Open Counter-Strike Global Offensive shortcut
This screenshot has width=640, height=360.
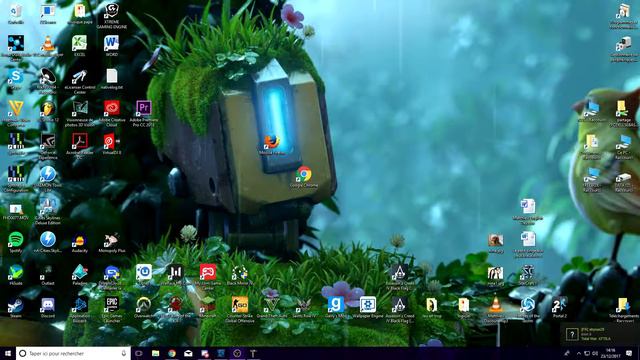pyautogui.click(x=240, y=309)
